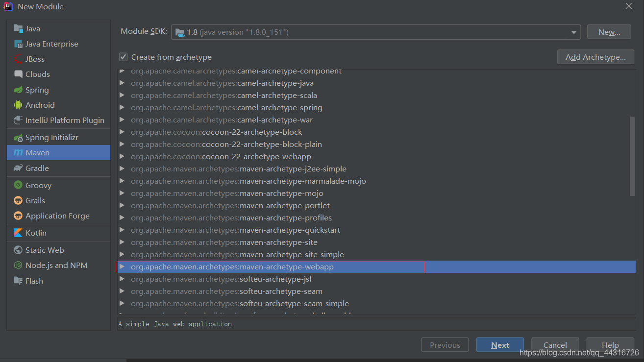
Task: Select cocoon-22-archetype-webapp archetype
Action: pos(376,157)
